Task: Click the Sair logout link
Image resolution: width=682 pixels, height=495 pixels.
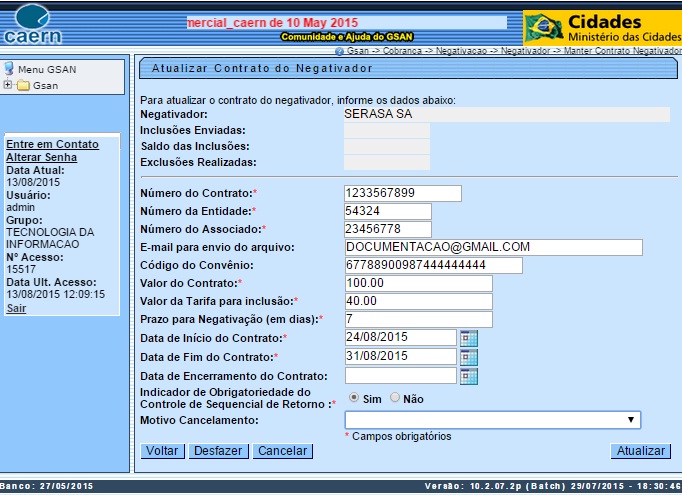Action: (16, 308)
